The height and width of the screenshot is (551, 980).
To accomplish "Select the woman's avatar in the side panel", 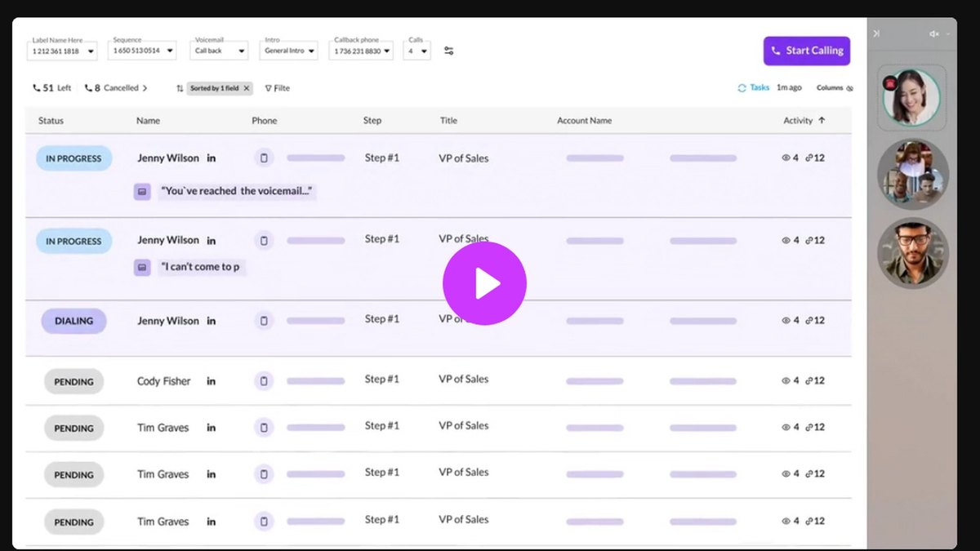I will coord(911,97).
